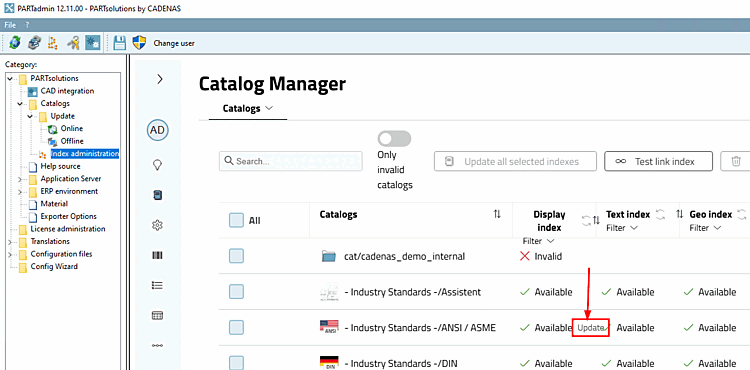Click Update all selected indexes button
750x370 pixels.
click(x=515, y=161)
